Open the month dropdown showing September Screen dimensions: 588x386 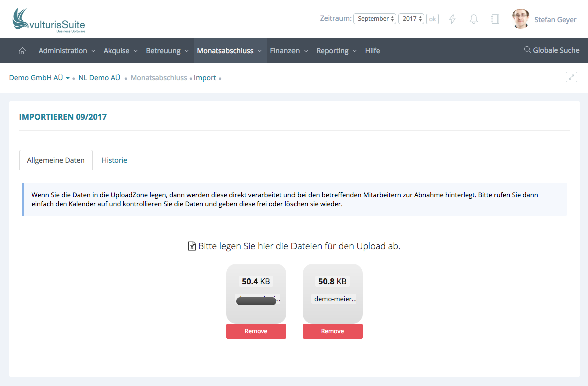[375, 19]
